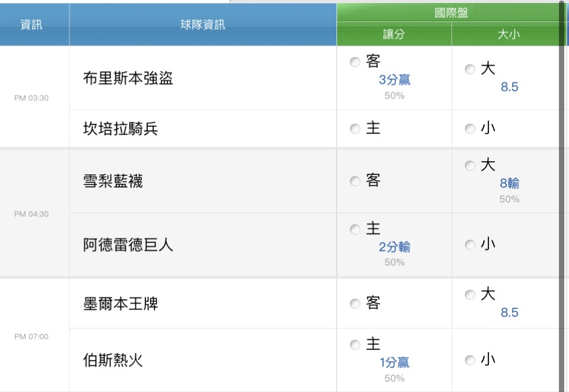Choose 小 for the PM 07:00 game
The image size is (569, 392).
(470, 360)
